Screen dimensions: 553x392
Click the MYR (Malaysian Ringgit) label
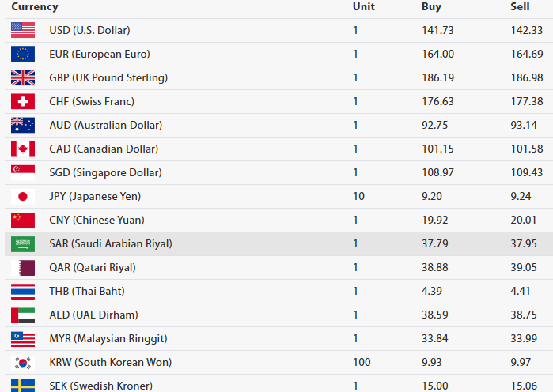[109, 338]
